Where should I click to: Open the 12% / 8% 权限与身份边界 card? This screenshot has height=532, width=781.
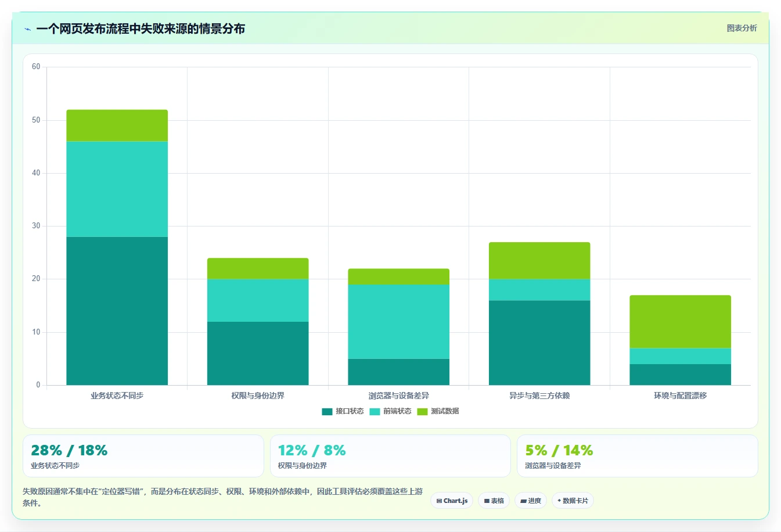click(390, 456)
